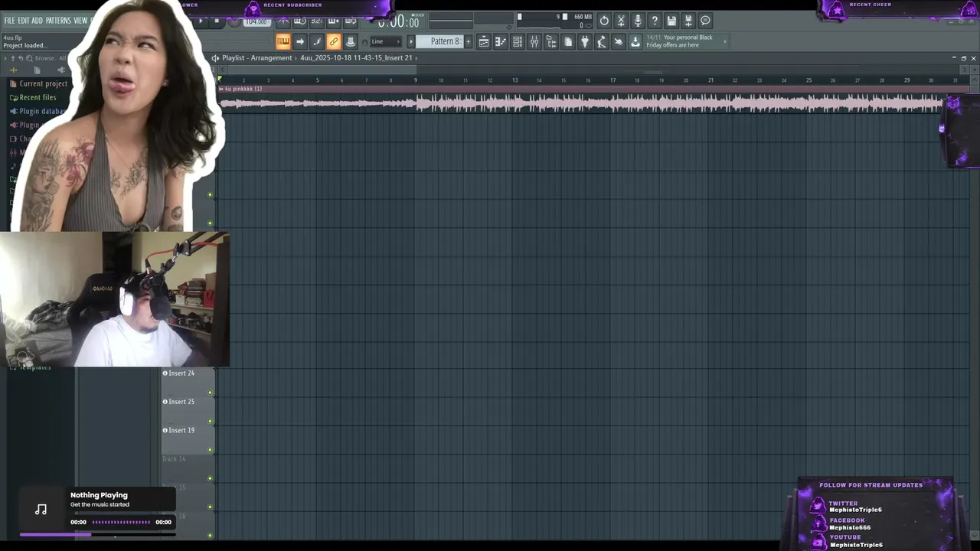Click the browser search magnifier icon

coord(29,58)
